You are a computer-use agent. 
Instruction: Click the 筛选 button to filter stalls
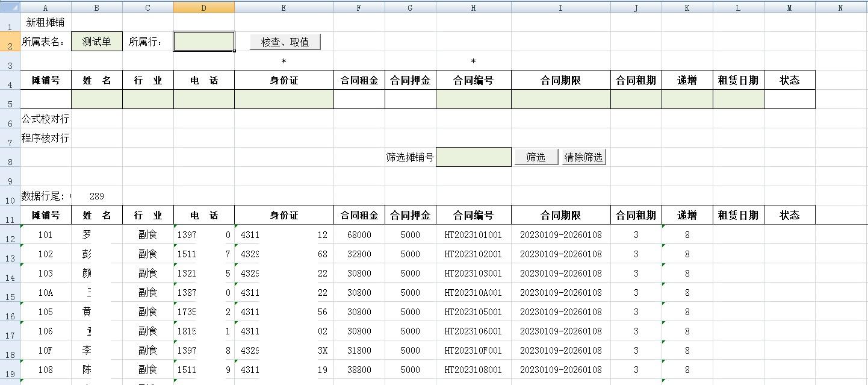pos(535,156)
